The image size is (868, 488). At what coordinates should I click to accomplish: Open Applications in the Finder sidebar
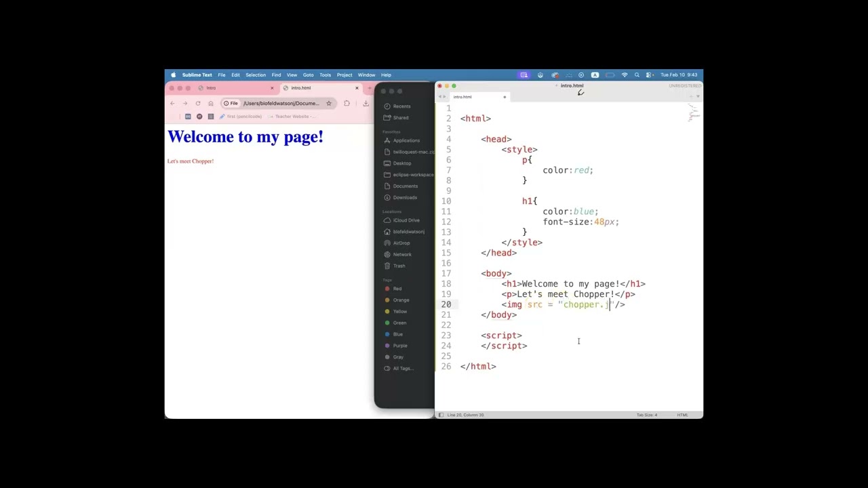pyautogui.click(x=402, y=140)
